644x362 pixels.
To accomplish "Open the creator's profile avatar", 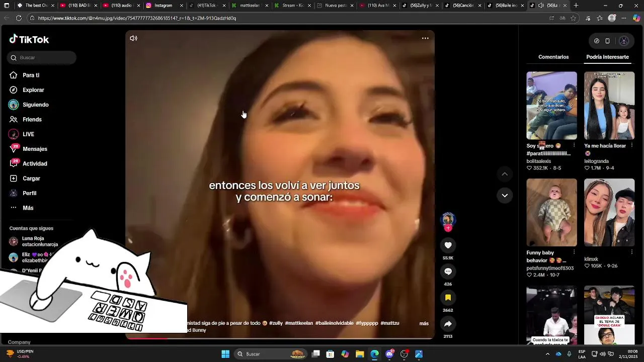I will (x=448, y=219).
